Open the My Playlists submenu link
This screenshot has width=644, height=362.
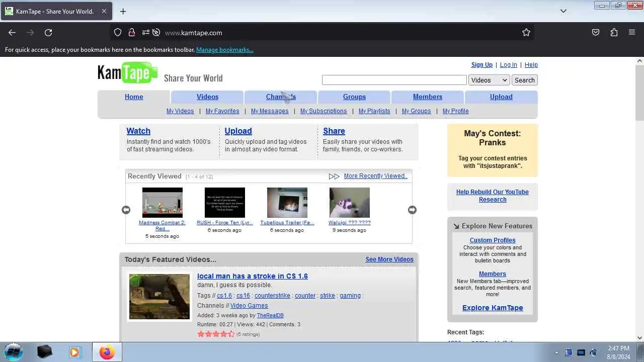pos(374,111)
